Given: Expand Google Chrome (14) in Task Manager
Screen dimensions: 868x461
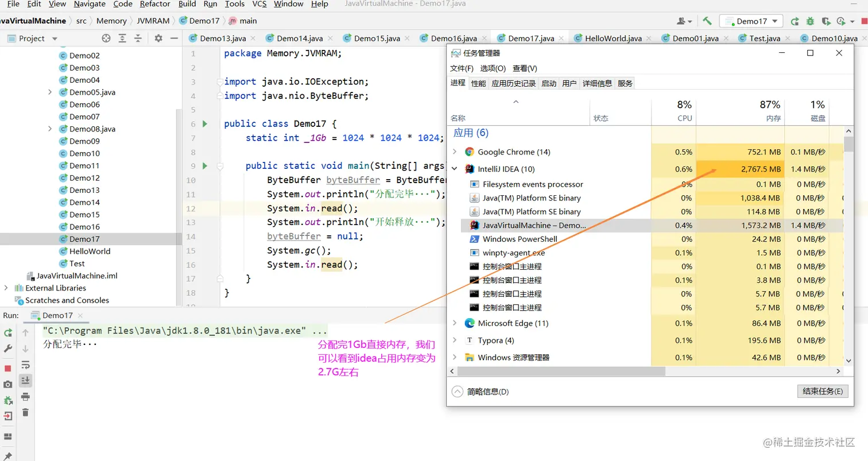Looking at the screenshot, I should pos(455,152).
